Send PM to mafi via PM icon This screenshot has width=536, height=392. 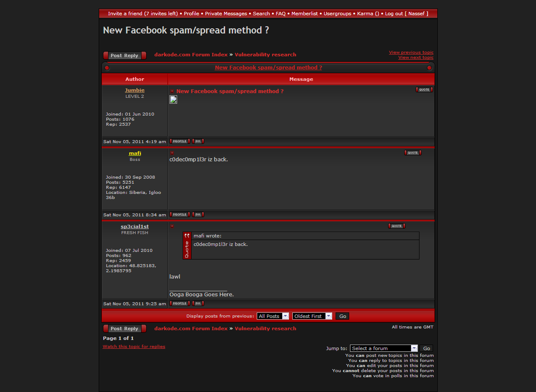(x=198, y=215)
